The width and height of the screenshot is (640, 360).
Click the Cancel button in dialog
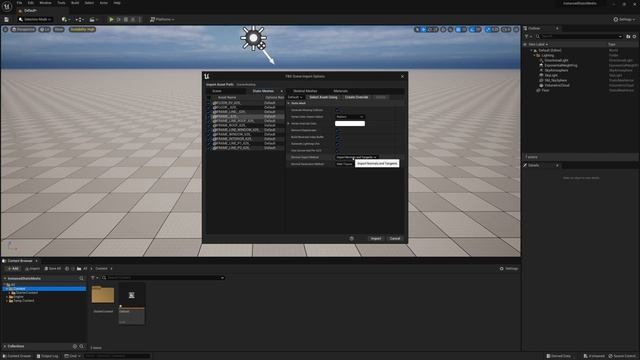click(395, 238)
